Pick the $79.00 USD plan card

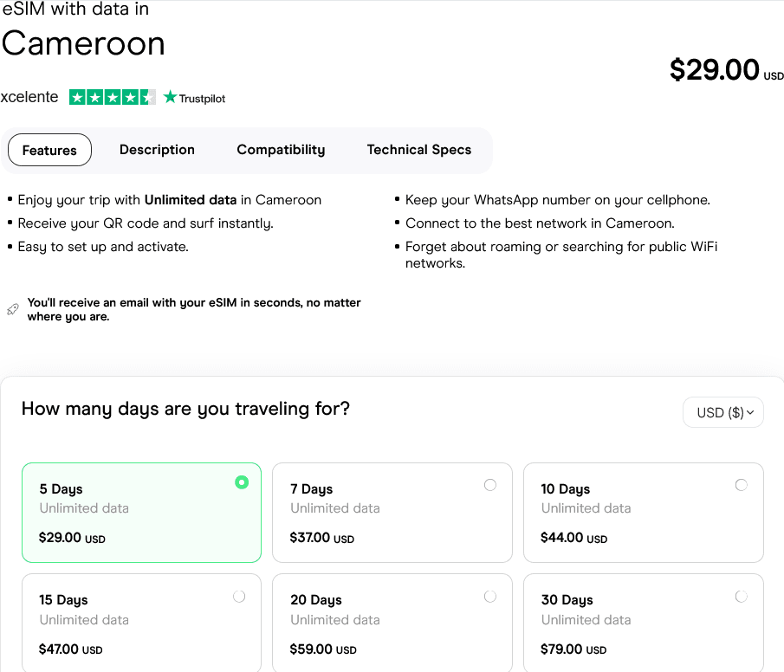click(643, 622)
